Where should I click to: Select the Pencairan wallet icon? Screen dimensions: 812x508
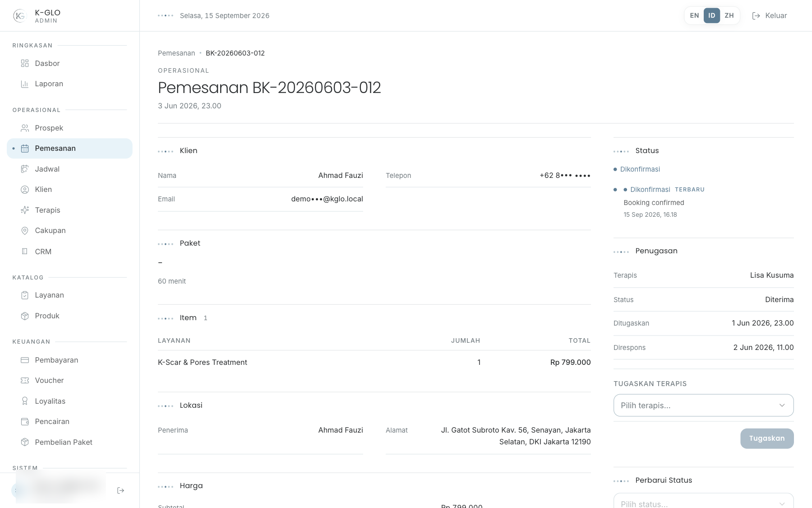(25, 422)
